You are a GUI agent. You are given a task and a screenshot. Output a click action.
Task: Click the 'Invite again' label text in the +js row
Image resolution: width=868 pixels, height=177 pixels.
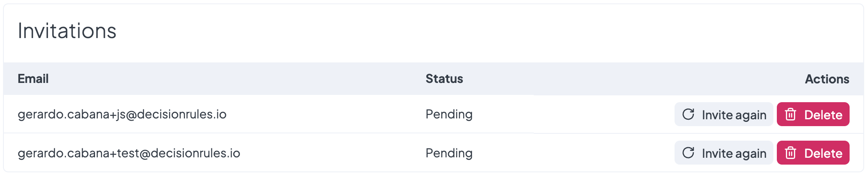734,115
